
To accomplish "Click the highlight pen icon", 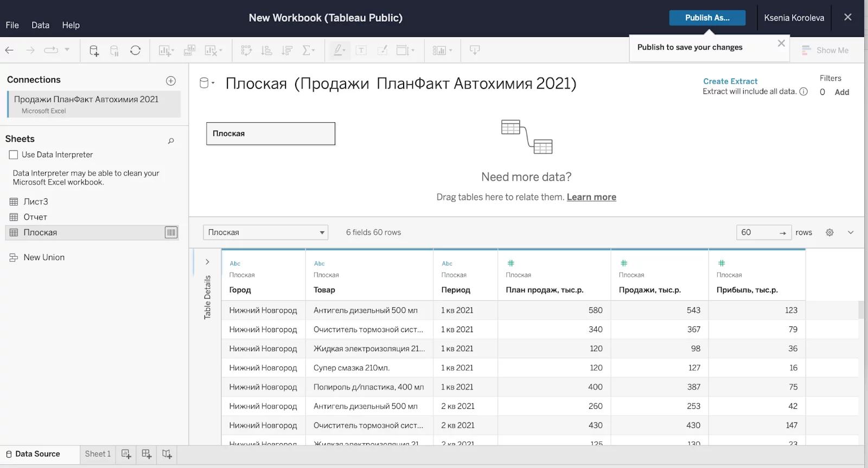I will 338,50.
